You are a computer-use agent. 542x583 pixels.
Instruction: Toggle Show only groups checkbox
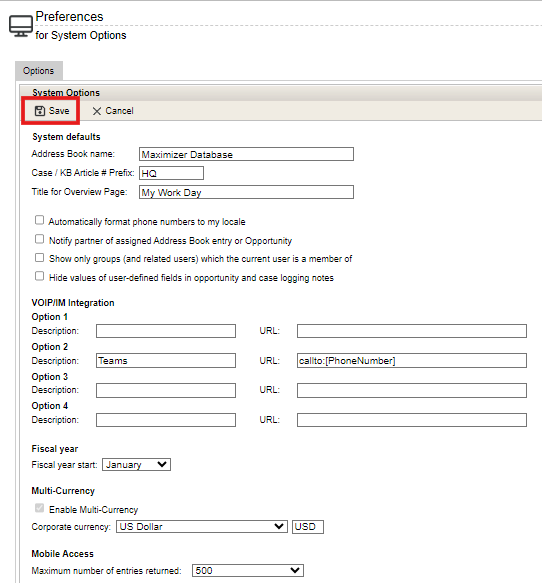point(39,258)
